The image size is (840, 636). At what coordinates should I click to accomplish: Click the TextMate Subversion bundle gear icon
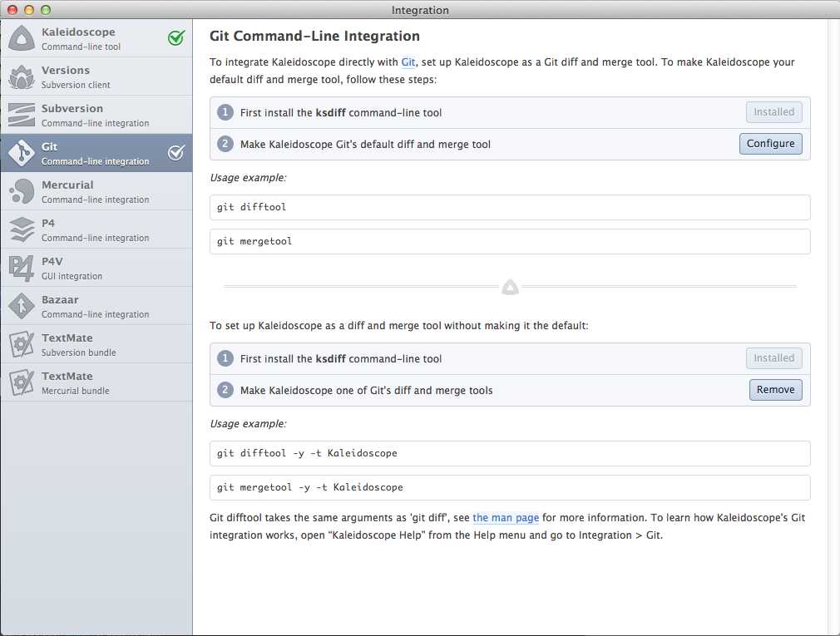[22, 345]
